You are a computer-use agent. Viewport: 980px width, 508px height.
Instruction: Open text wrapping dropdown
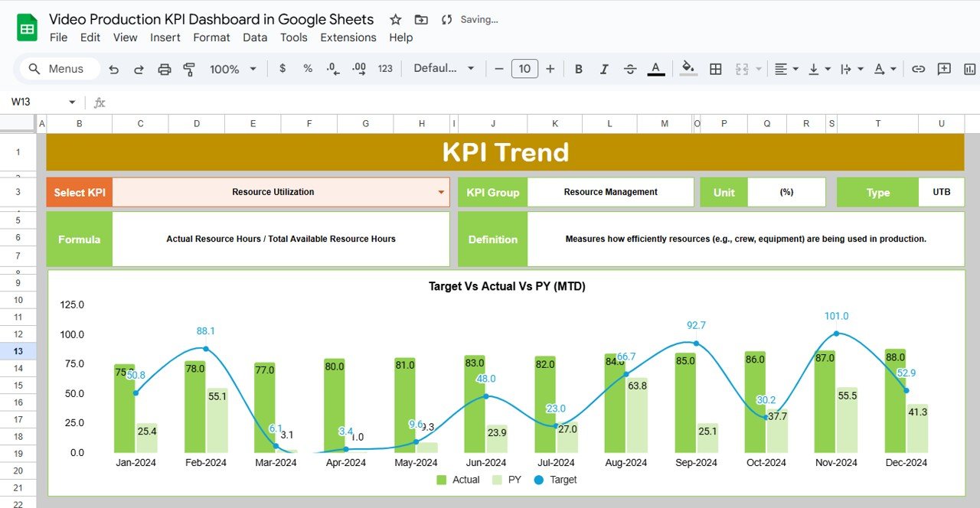852,69
